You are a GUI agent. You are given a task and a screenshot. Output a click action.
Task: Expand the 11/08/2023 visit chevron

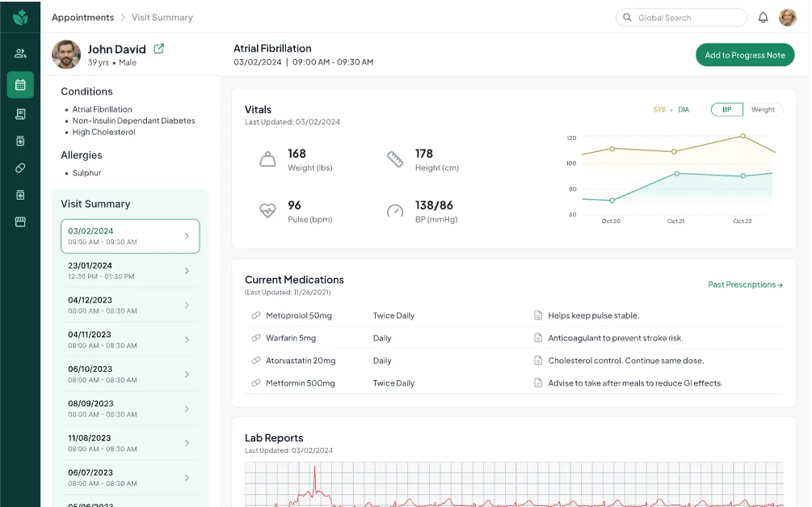pyautogui.click(x=187, y=443)
